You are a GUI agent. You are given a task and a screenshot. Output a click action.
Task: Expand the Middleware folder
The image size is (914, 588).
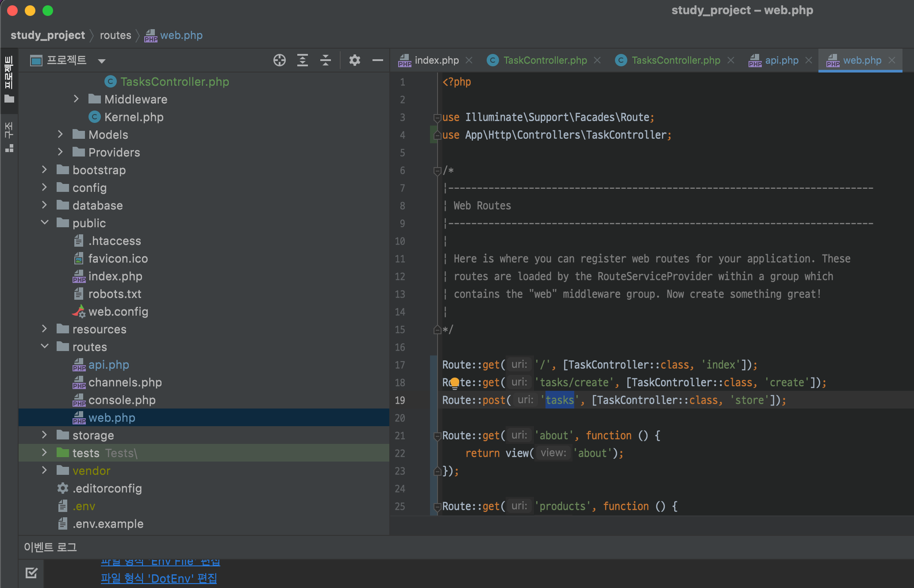(76, 99)
